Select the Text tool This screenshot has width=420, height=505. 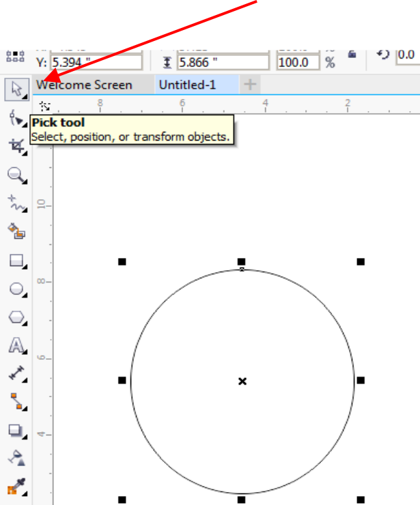click(17, 345)
